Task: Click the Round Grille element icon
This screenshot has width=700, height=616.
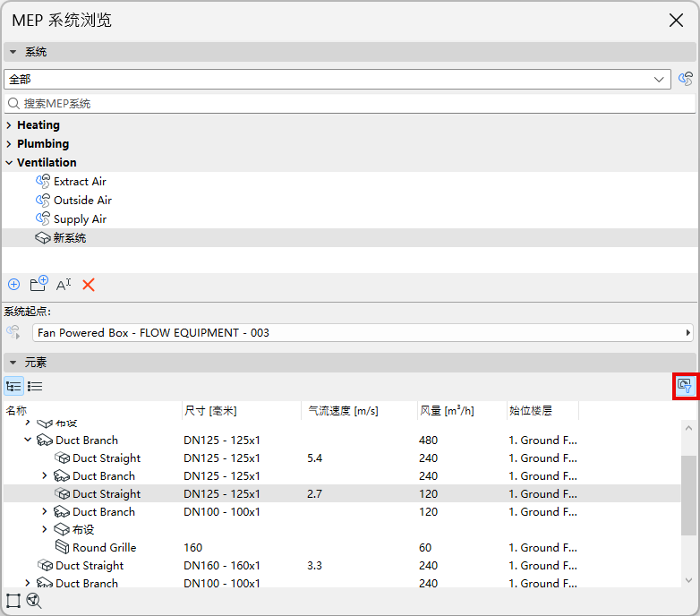Action: point(62,547)
